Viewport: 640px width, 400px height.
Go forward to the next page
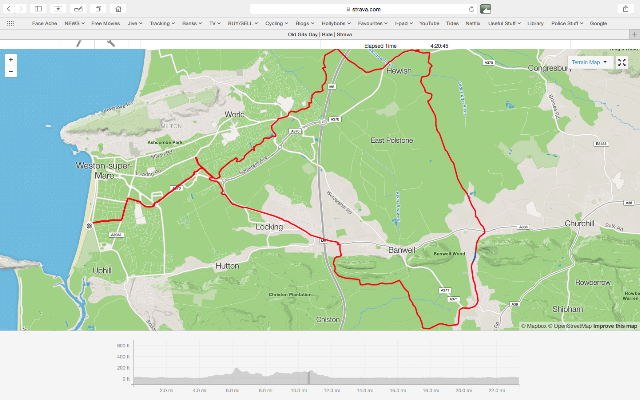(x=20, y=9)
